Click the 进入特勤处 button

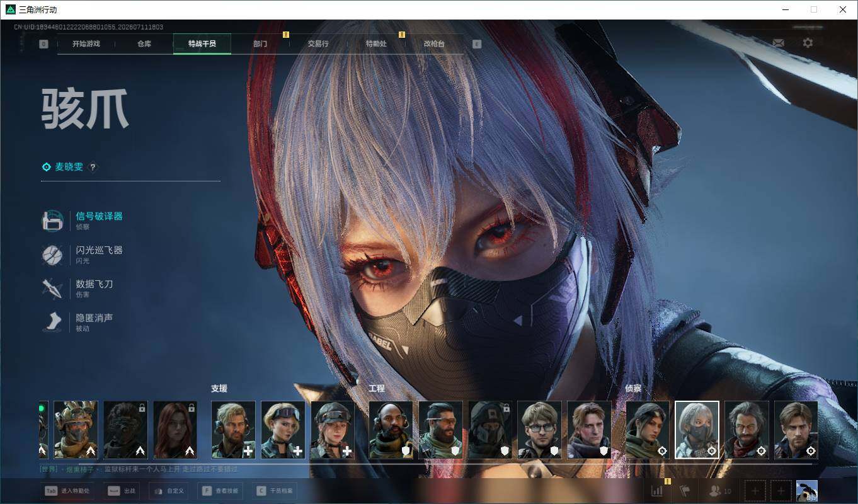(68, 491)
